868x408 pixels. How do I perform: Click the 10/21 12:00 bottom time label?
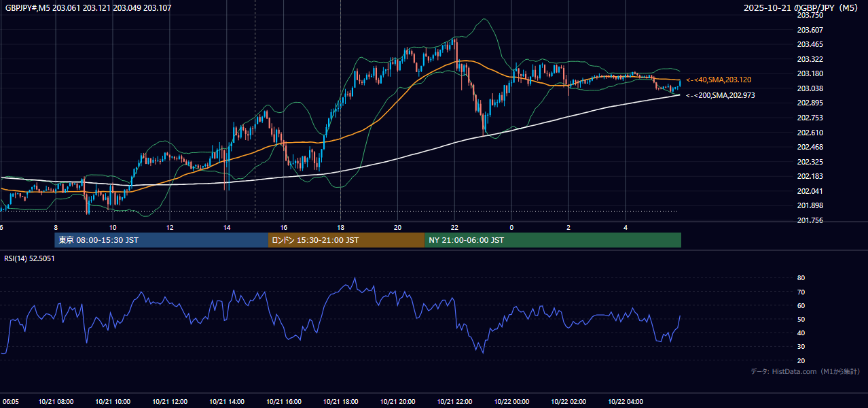pyautogui.click(x=170, y=402)
